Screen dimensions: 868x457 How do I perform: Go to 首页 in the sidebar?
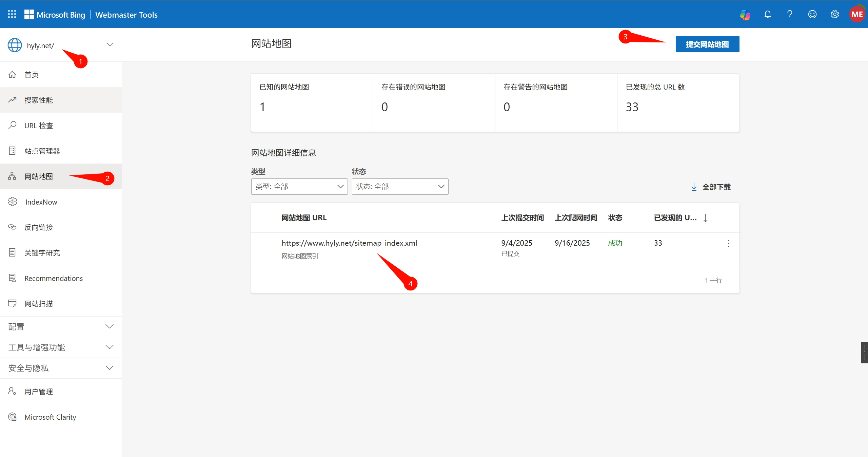coord(61,74)
